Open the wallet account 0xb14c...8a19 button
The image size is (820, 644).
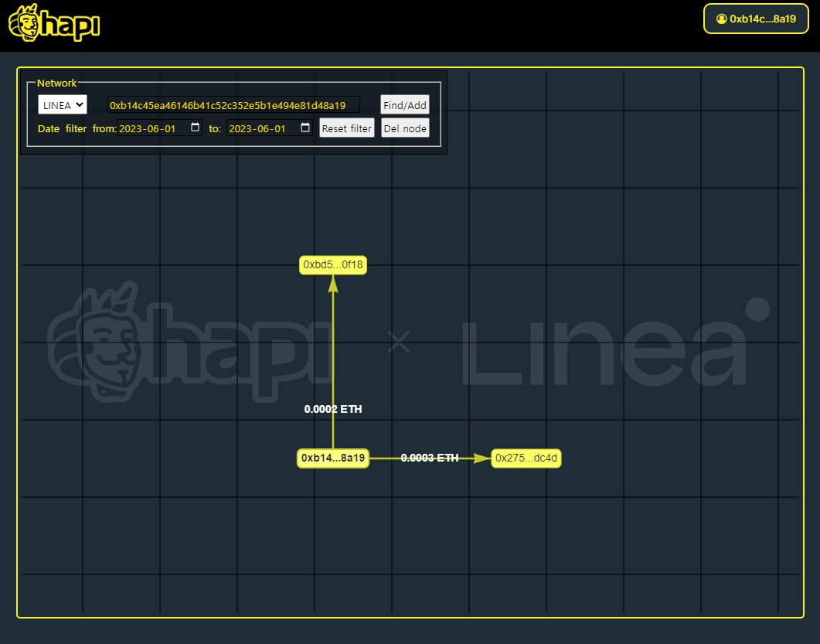click(x=756, y=19)
